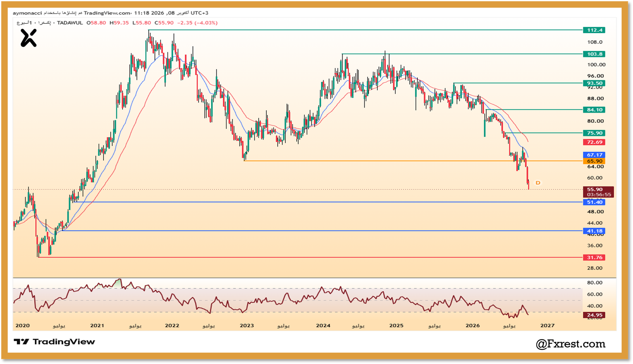Click the current price label 55.90
633x364 pixels.
pos(595,189)
